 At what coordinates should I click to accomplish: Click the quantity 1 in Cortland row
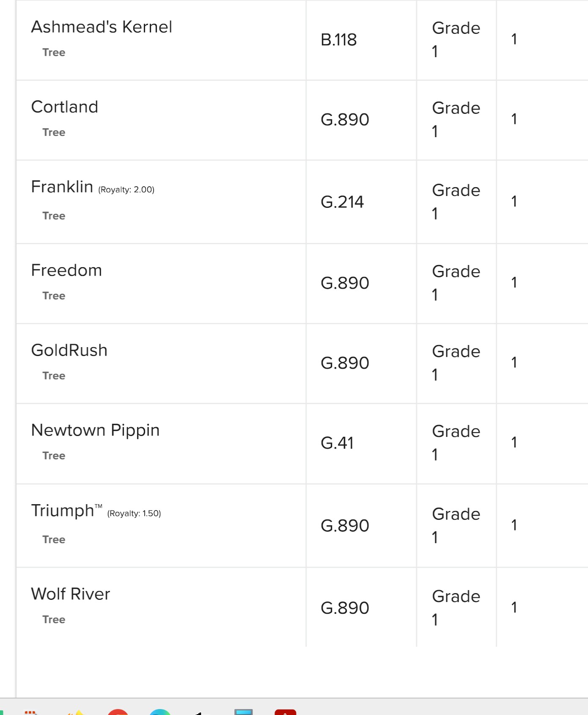point(514,119)
